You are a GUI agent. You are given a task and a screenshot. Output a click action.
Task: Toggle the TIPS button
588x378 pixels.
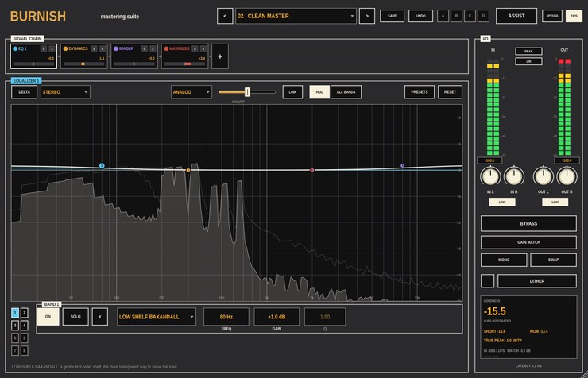click(x=574, y=16)
